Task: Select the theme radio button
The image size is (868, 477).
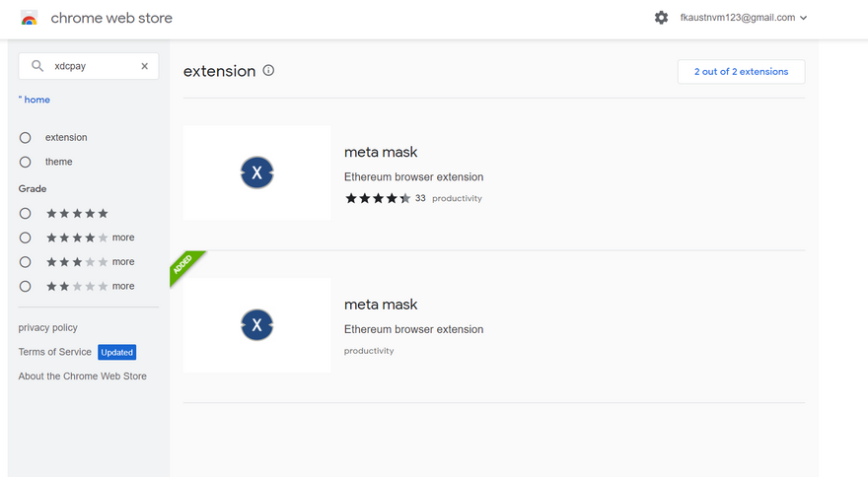Action: [26, 162]
